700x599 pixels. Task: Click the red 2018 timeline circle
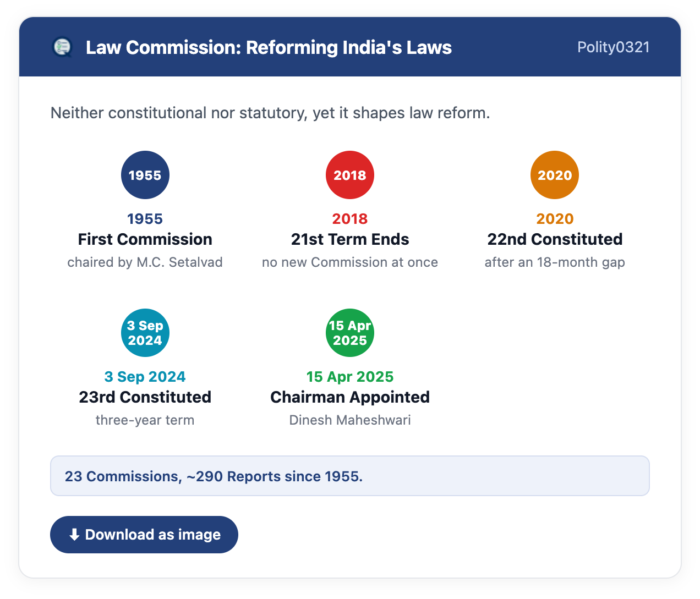coord(350,175)
